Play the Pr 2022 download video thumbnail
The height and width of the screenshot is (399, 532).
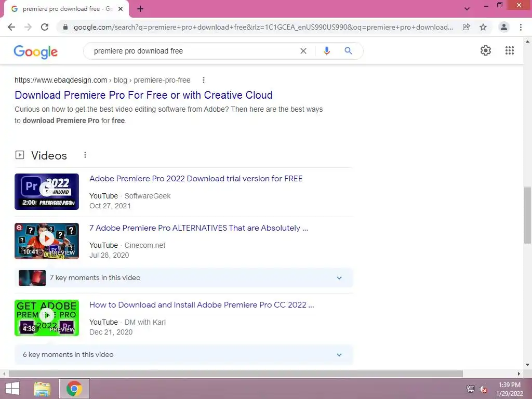coord(47,192)
